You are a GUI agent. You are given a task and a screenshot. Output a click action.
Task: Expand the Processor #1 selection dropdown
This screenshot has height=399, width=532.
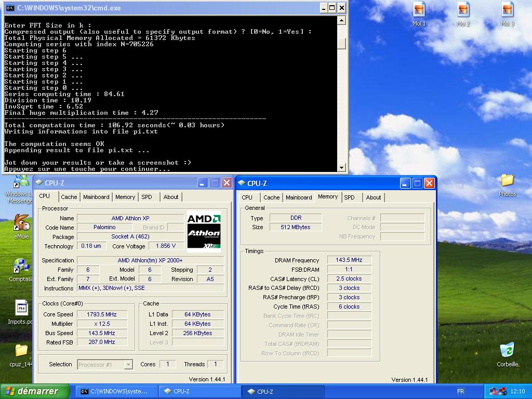coord(128,365)
